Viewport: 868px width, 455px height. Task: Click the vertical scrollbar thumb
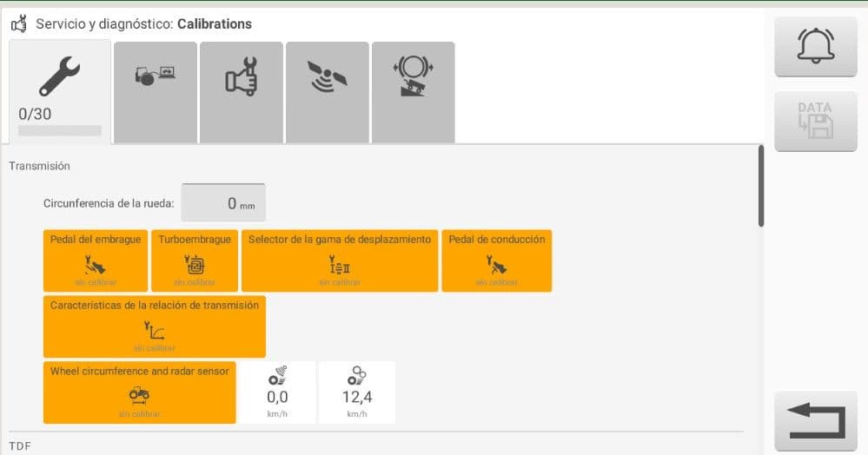pos(761,186)
